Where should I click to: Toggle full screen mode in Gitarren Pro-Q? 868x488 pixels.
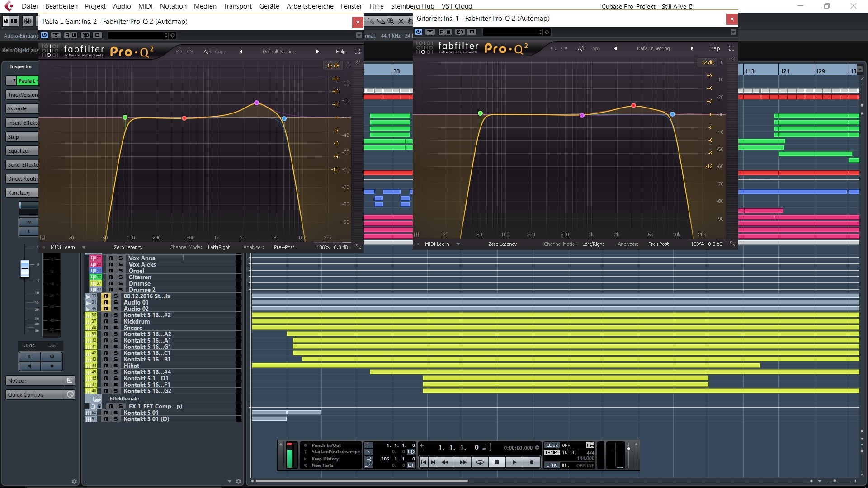pos(731,48)
